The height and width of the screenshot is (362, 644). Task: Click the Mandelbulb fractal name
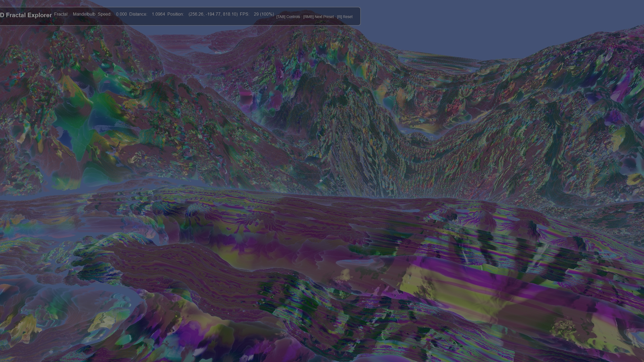click(x=84, y=14)
